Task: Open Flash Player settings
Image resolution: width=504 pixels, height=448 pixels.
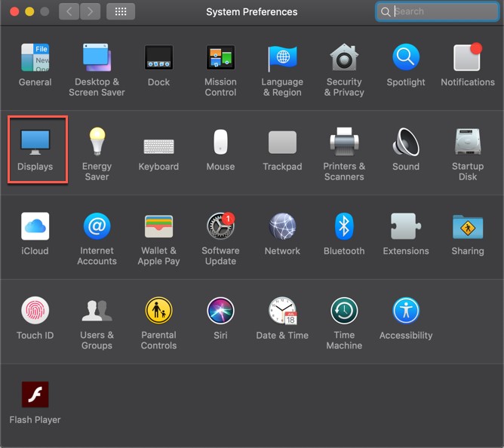Action: pos(35,403)
